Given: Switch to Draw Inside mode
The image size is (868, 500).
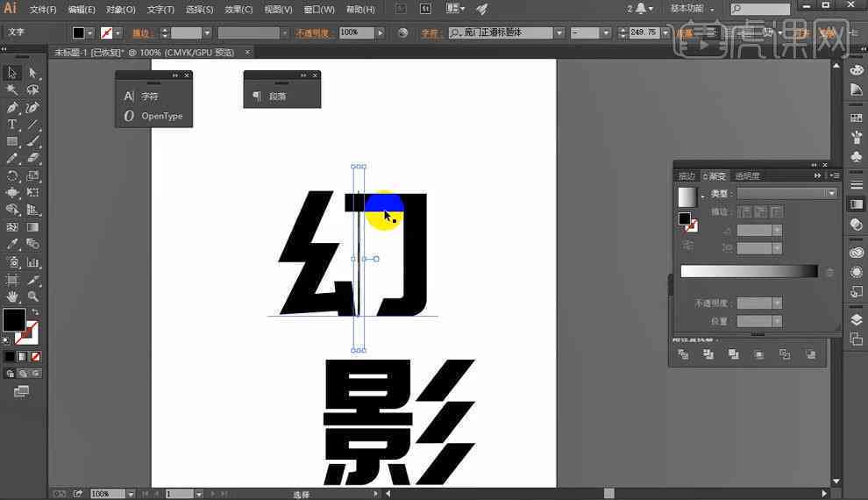Looking at the screenshot, I should tap(35, 374).
